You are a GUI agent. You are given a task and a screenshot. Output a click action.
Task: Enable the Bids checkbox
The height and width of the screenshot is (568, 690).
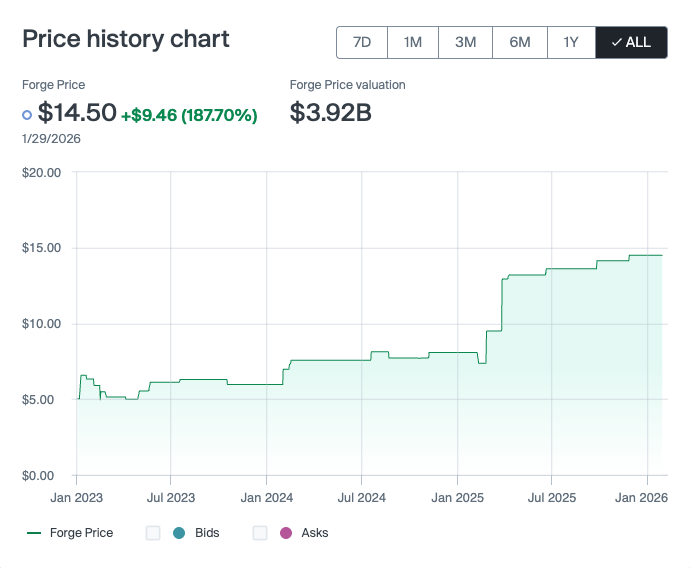(153, 533)
